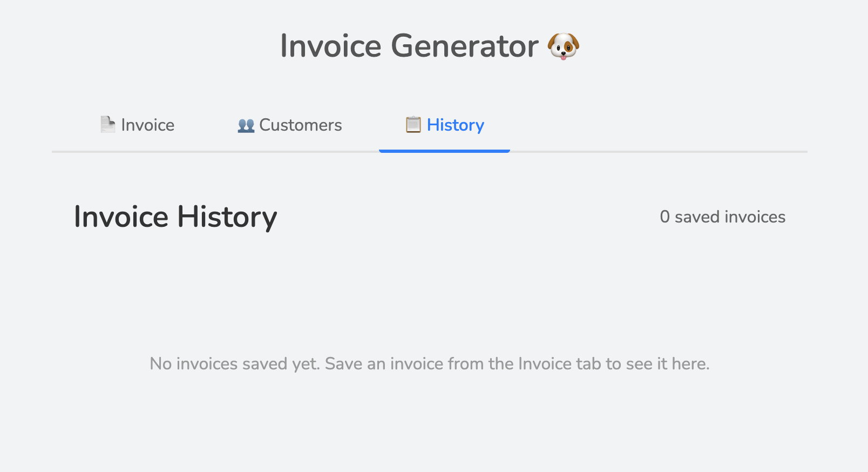Click the document icon on the Invoice tab
Viewport: 868px width, 472px height.
pyautogui.click(x=107, y=124)
